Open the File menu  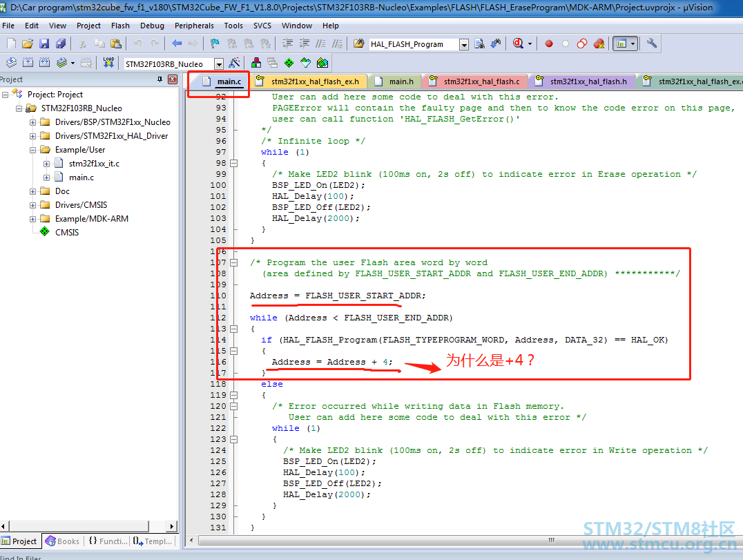pos(8,26)
